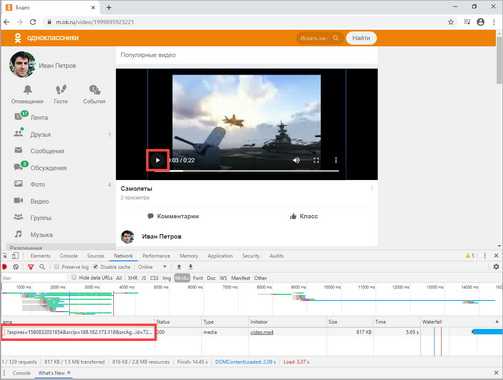
Task: Toggle the network filter funnel icon
Action: click(x=31, y=267)
